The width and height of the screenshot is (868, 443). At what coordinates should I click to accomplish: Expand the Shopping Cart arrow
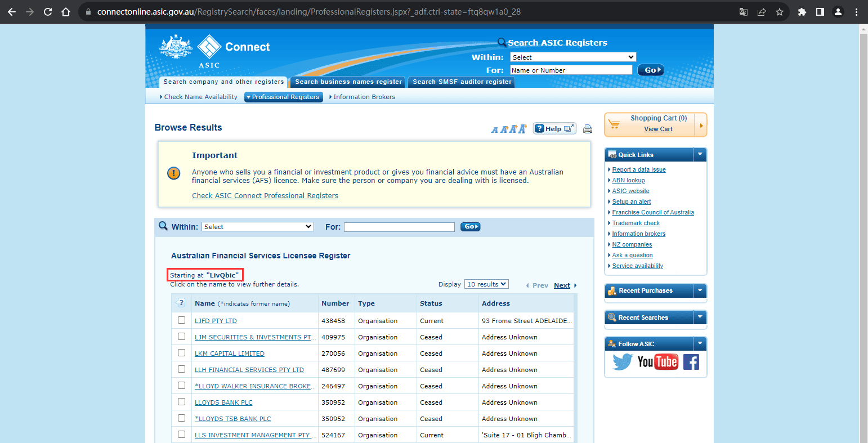[x=701, y=126]
